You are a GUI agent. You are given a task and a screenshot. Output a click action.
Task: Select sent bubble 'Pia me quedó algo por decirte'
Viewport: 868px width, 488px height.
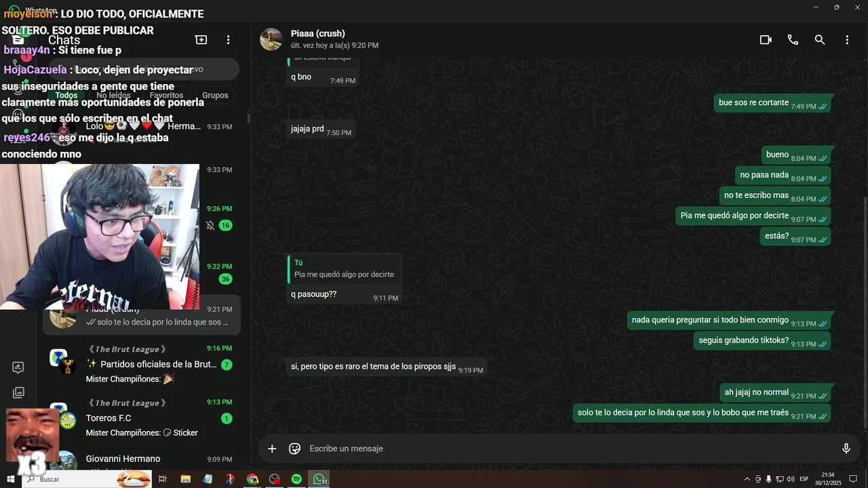(x=753, y=216)
